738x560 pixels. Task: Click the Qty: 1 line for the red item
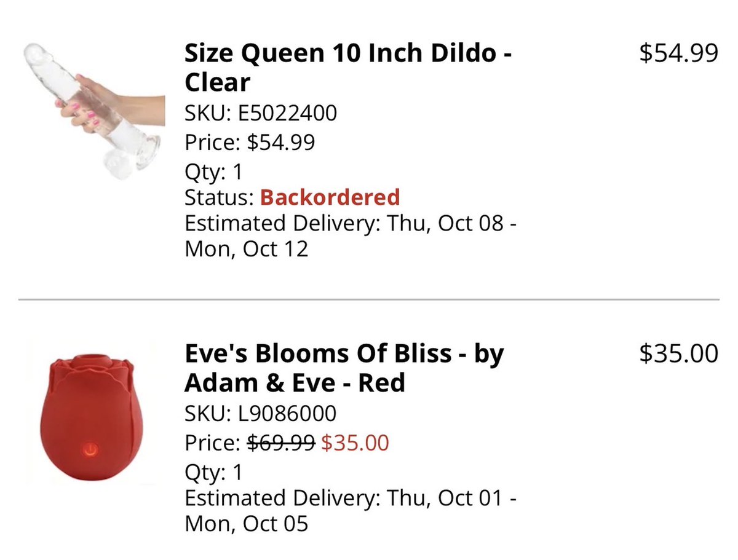click(x=214, y=472)
